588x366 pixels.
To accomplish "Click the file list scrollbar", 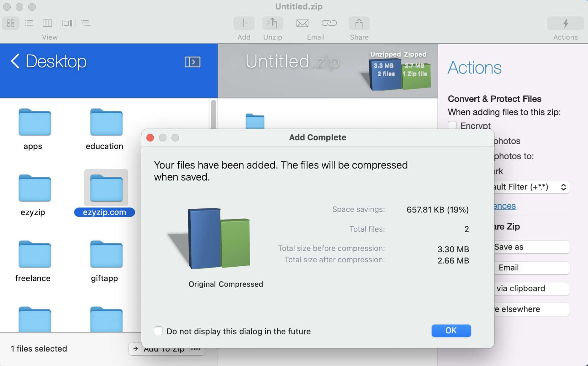I will (214, 114).
